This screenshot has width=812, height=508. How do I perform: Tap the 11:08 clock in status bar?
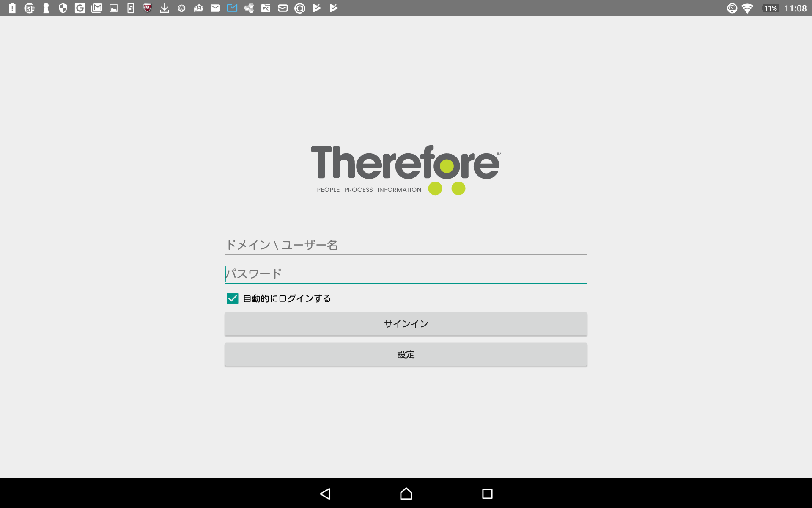pos(796,8)
